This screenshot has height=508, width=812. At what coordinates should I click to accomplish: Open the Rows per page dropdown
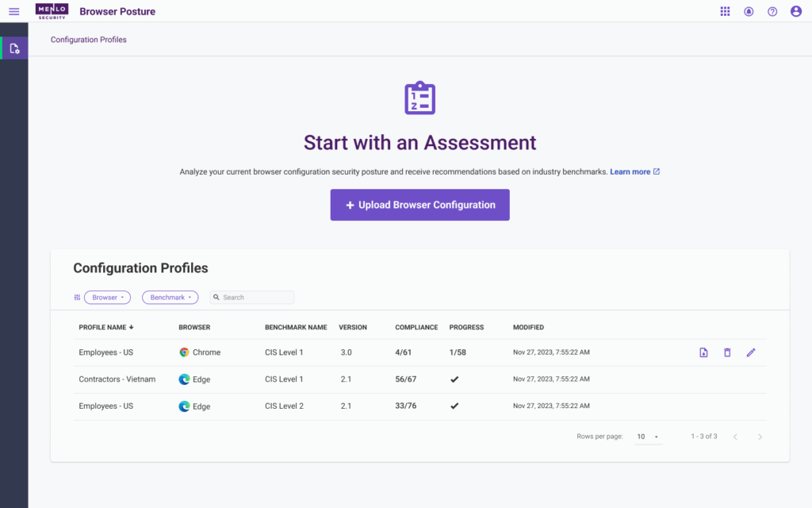648,437
